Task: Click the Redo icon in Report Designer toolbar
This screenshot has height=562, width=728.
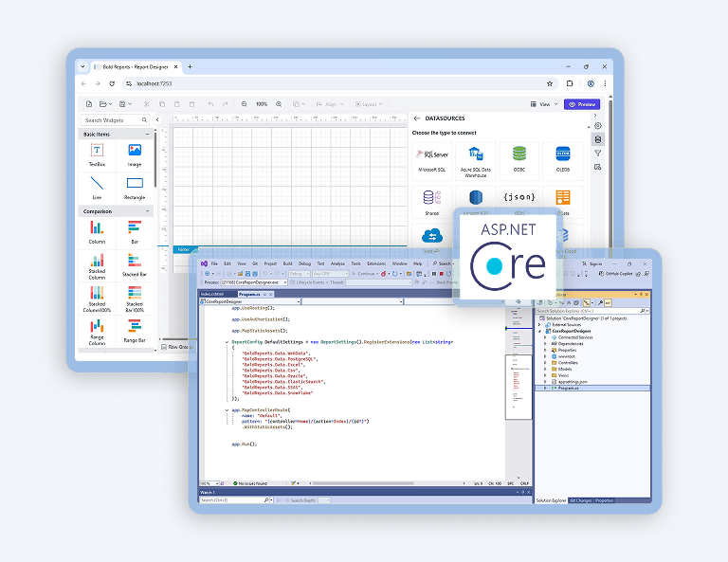Action: (226, 104)
